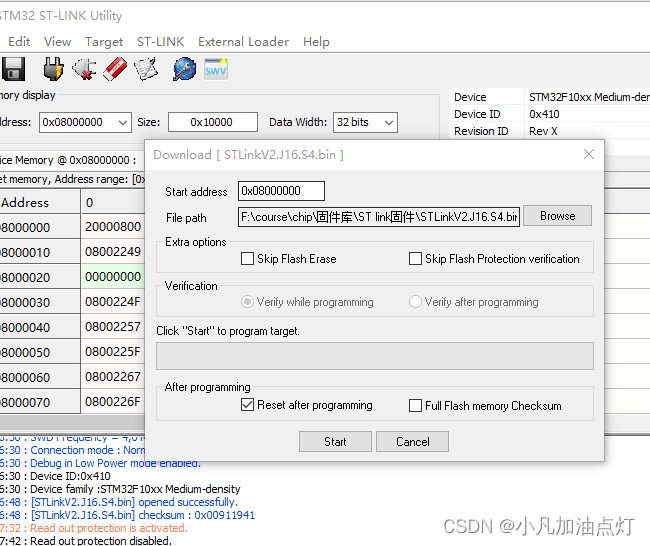Select memory cell 20000800
This screenshot has width=650, height=546.
(x=113, y=227)
